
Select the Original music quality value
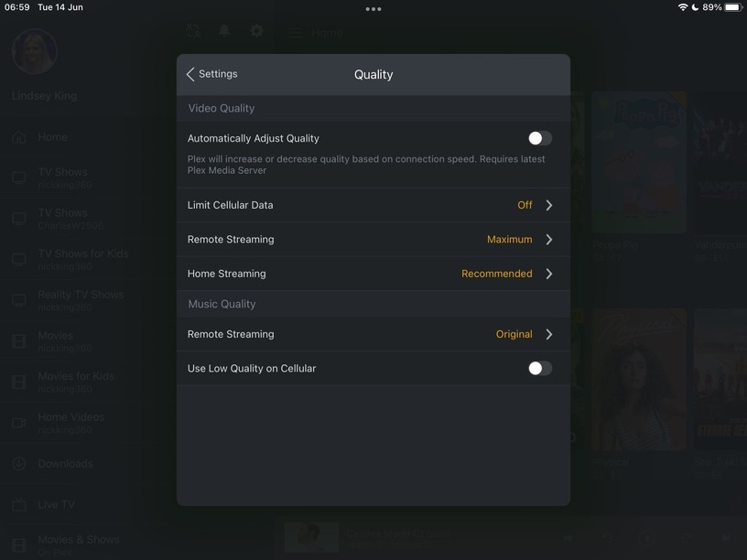pos(514,334)
